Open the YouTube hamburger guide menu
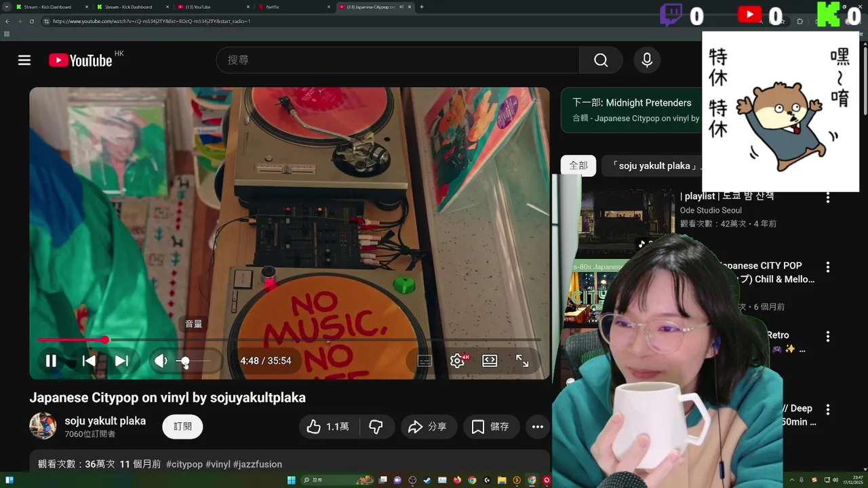The image size is (868, 488). point(24,60)
